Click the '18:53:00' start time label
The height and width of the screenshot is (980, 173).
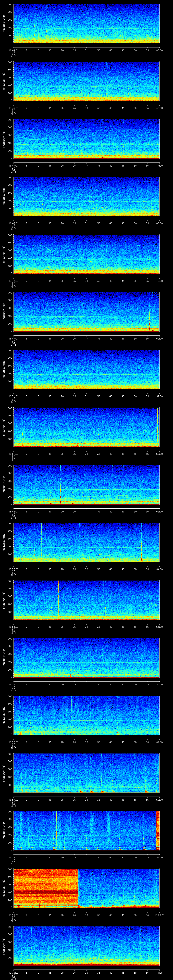(x=13, y=569)
